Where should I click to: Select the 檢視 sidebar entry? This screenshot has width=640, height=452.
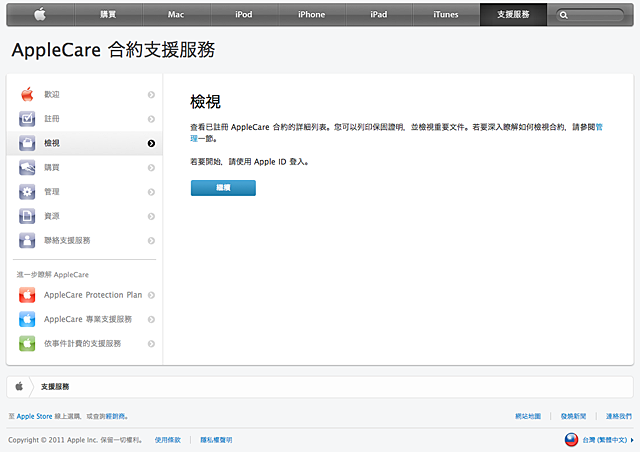(x=84, y=143)
